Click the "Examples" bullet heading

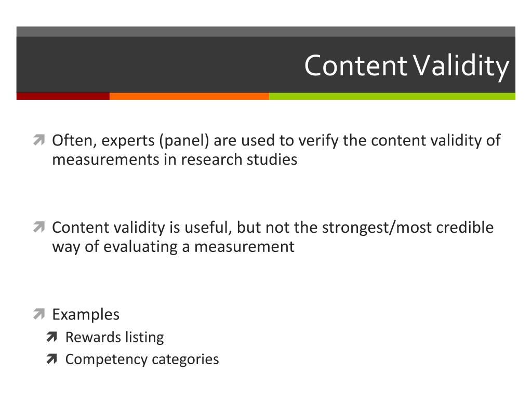86,314
